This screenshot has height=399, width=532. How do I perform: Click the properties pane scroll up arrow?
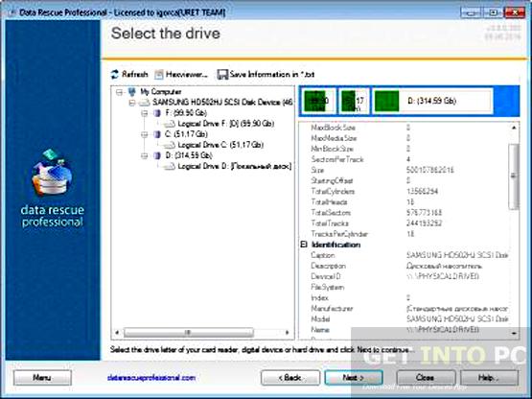[x=514, y=128]
